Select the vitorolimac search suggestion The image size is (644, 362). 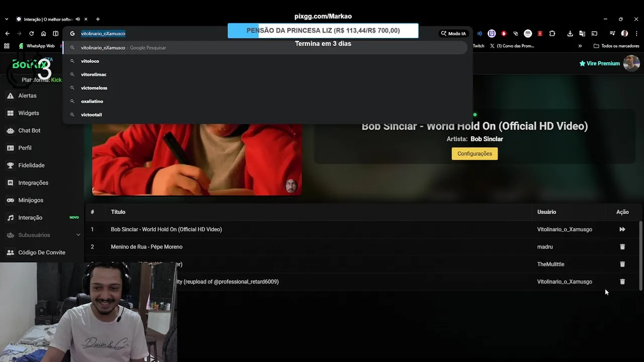click(265, 74)
